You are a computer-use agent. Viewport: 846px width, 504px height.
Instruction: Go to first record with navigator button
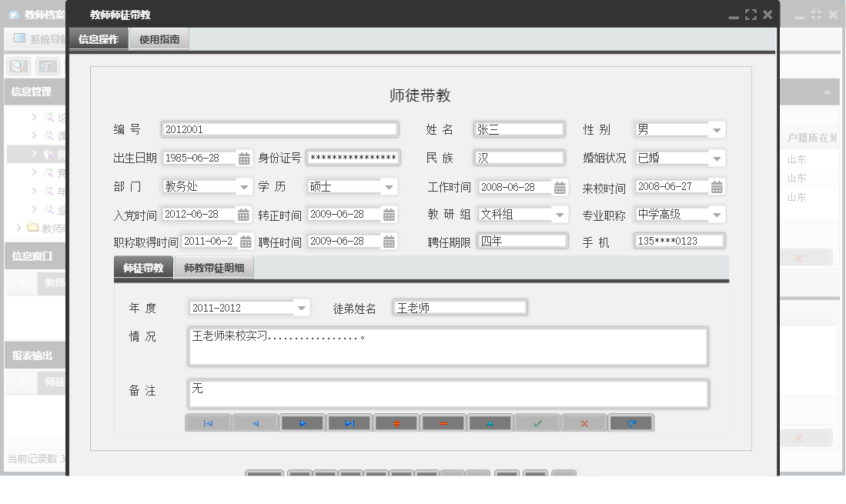209,423
